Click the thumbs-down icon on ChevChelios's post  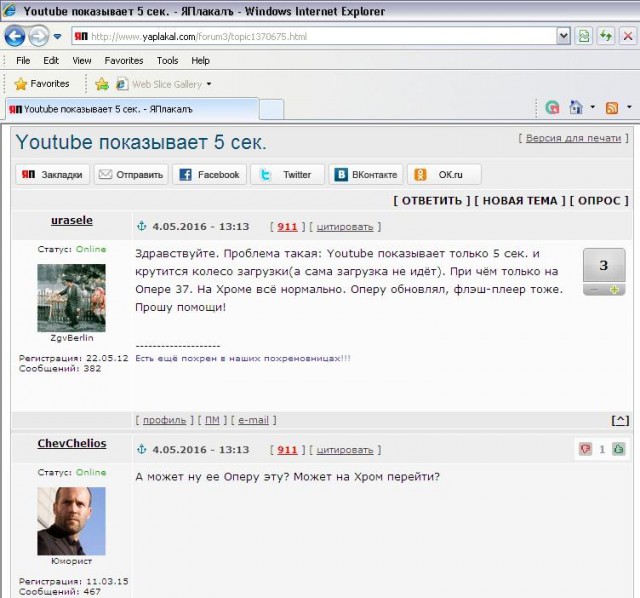(x=585, y=450)
